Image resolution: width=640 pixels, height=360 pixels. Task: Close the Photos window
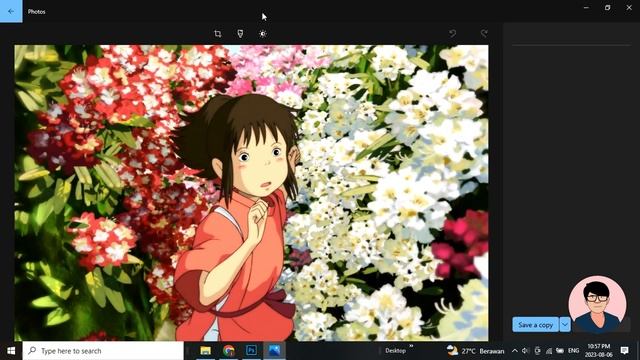[x=629, y=7]
